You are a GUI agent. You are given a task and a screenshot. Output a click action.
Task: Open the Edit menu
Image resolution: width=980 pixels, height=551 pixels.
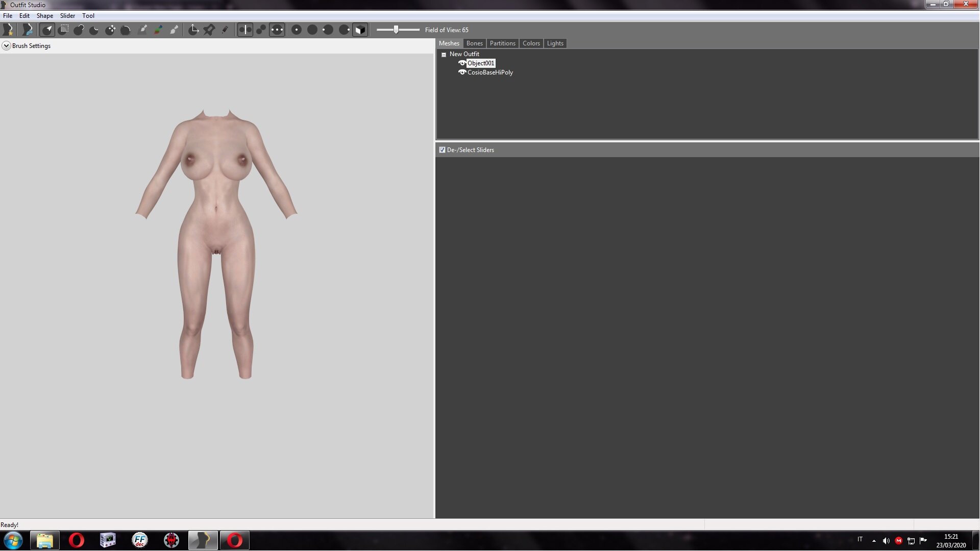[24, 16]
